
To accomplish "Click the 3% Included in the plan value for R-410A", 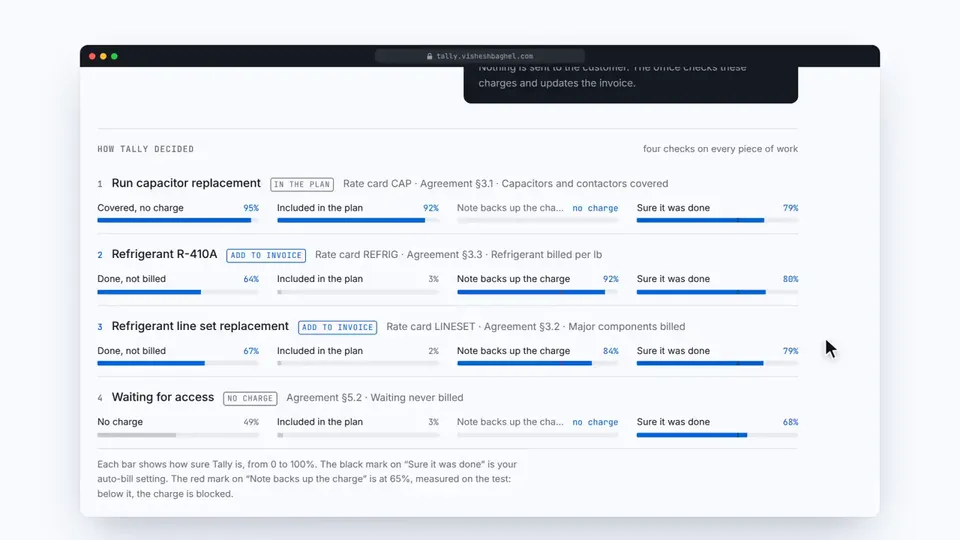I will click(x=433, y=279).
